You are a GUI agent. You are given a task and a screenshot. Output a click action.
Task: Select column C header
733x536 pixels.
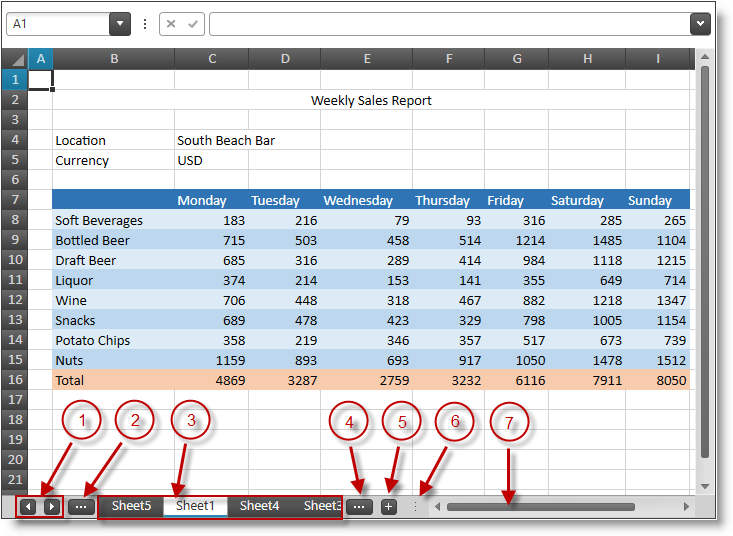[x=212, y=59]
